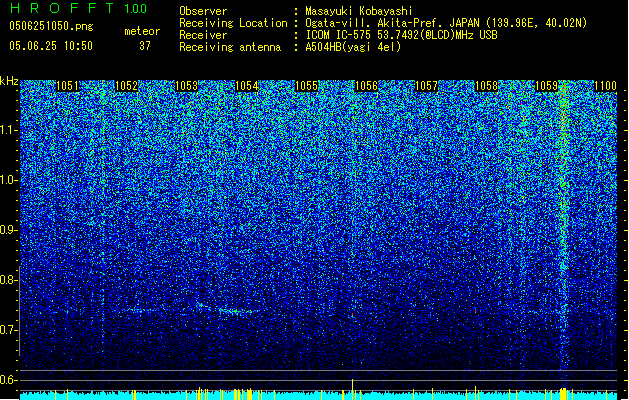Viewport: 629px width, 400px height.
Task: Click the Receiving Location label
Action: tap(233, 23)
